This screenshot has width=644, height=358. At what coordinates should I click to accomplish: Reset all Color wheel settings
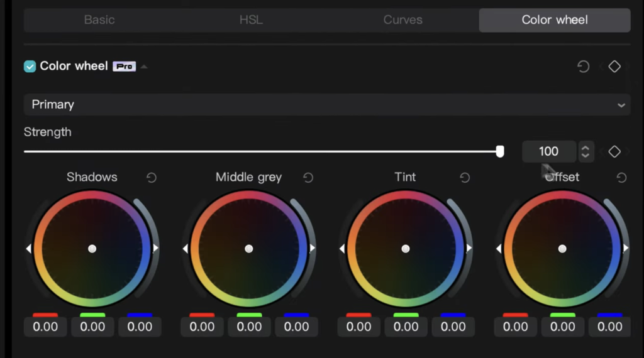(x=583, y=67)
